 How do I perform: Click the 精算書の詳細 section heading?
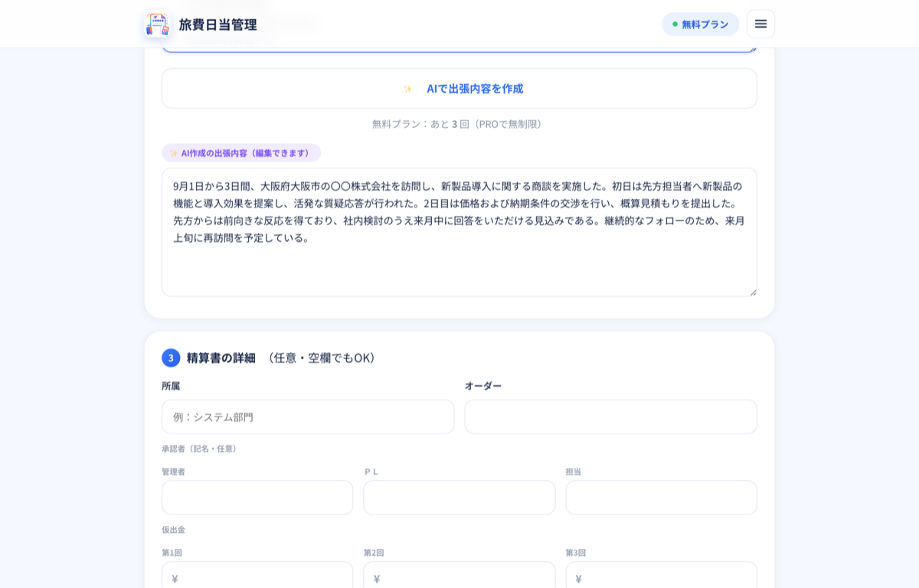click(221, 358)
